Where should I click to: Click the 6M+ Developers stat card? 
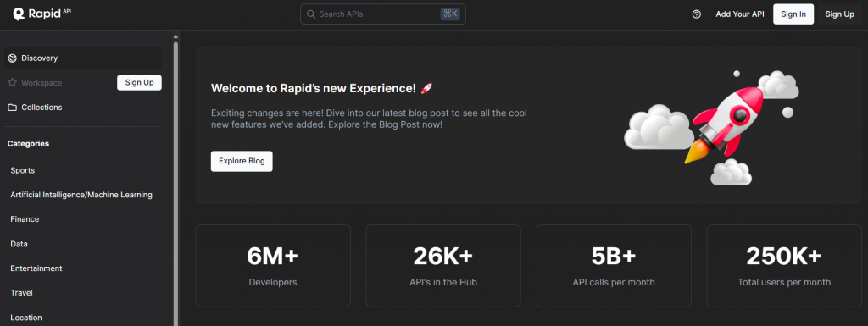[x=273, y=266]
